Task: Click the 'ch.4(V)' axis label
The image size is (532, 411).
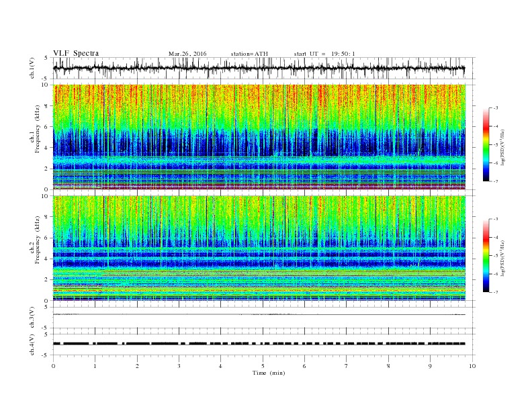Action: pos(32,345)
